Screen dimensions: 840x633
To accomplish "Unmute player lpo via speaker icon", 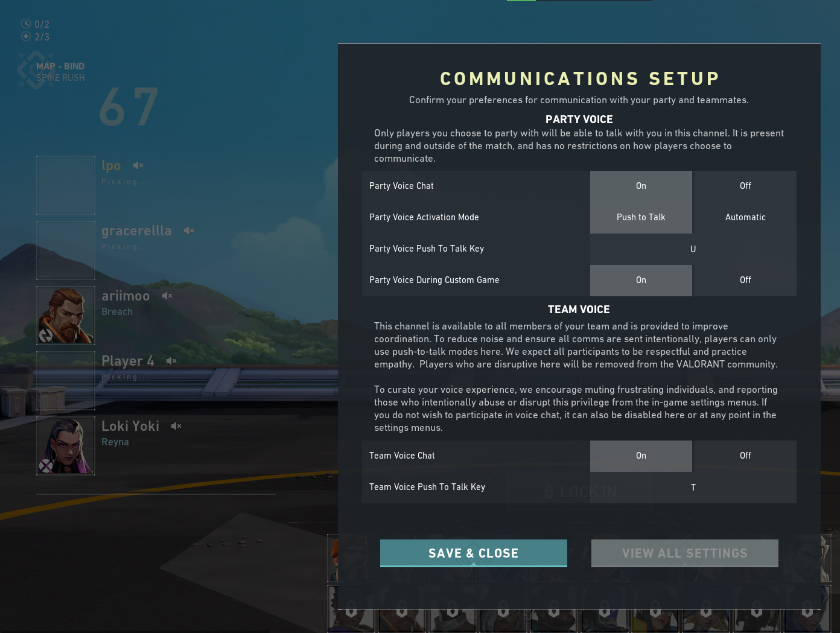I will tap(138, 165).
